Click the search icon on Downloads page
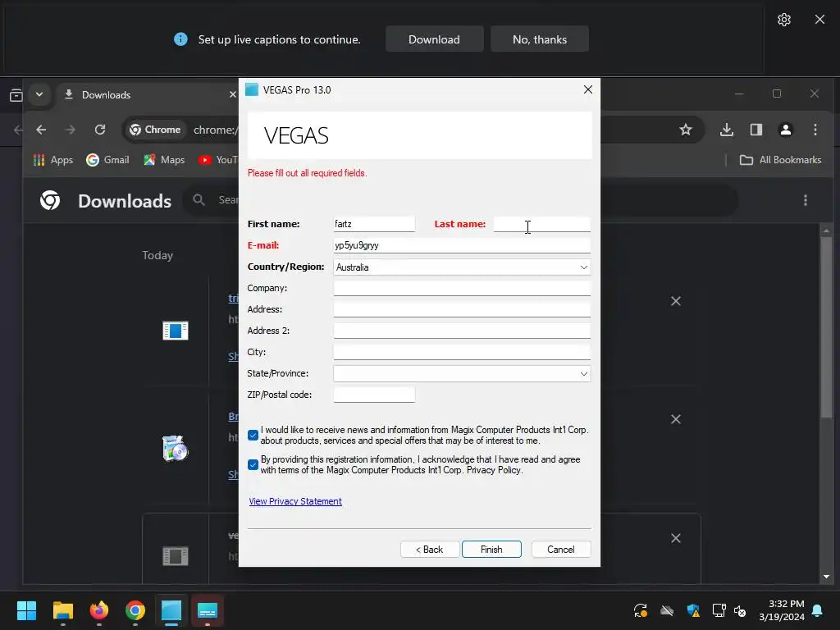 [x=199, y=200]
